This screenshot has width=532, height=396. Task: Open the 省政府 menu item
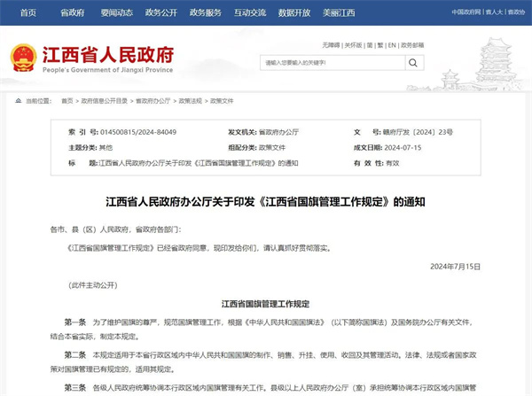coord(73,13)
